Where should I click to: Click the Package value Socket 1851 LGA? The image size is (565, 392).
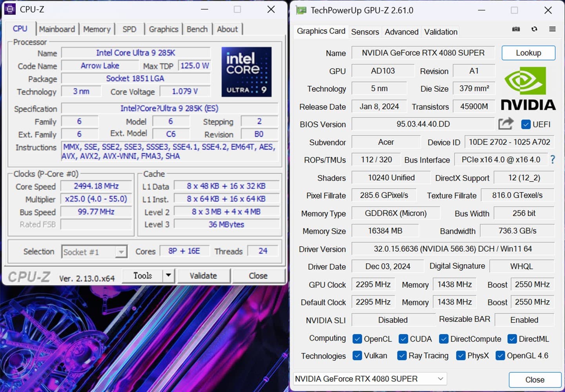[x=135, y=78]
